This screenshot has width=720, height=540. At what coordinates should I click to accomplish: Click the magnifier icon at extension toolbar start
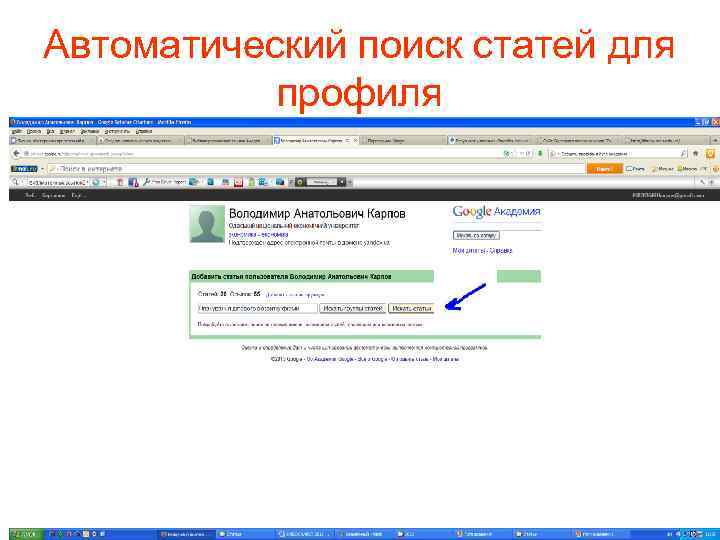(15, 182)
